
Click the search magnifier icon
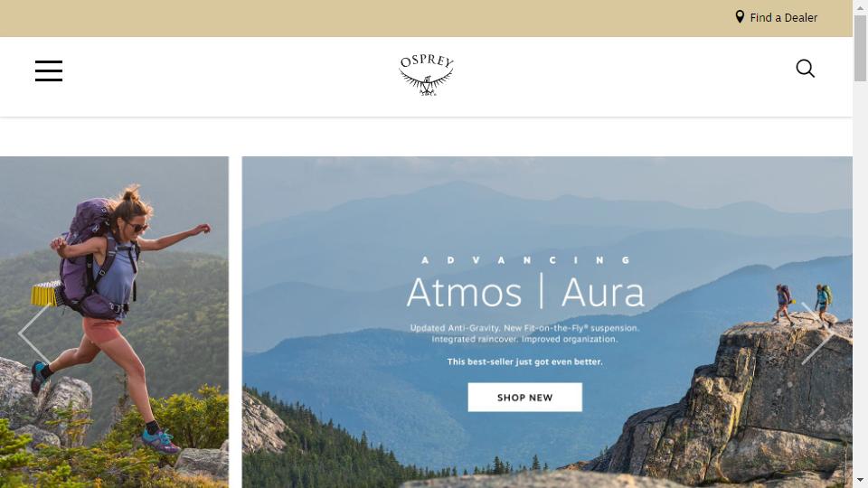[x=805, y=69]
